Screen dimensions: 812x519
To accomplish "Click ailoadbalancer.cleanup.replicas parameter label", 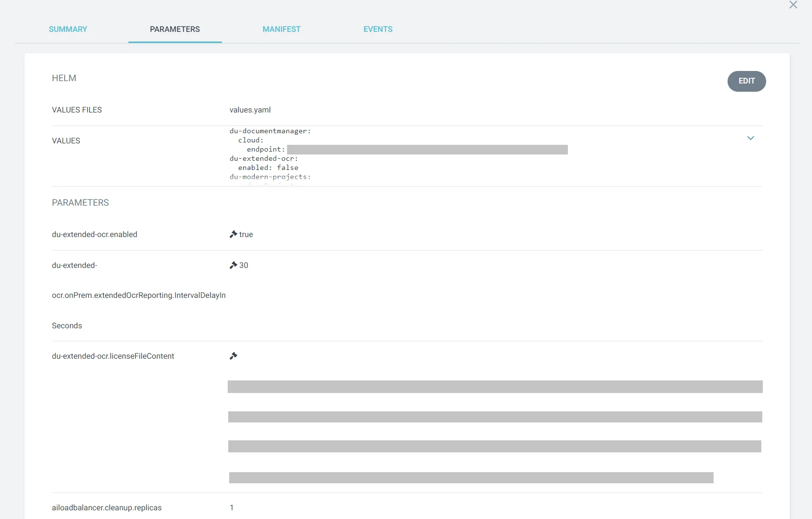I will click(x=107, y=507).
